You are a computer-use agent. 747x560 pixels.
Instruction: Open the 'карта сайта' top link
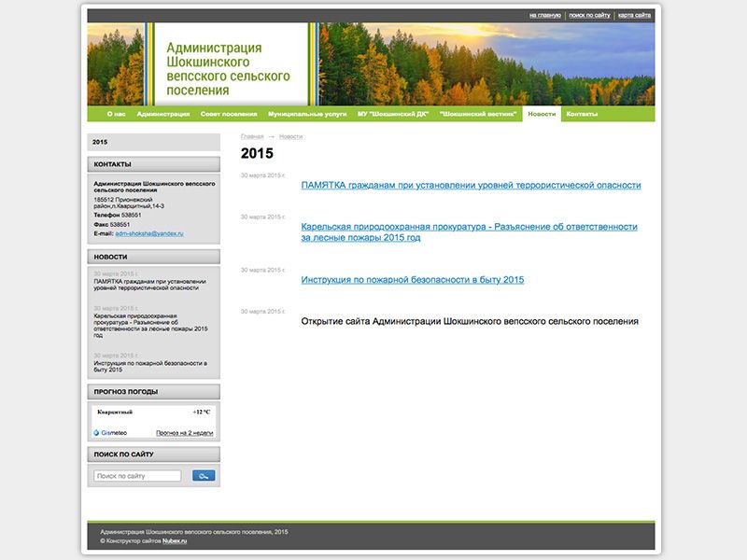click(634, 15)
